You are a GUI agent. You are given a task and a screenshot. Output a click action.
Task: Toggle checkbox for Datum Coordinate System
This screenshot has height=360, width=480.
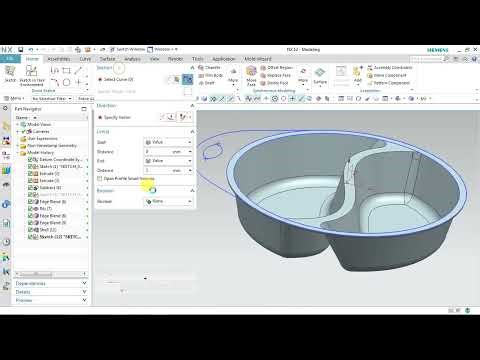30,160
